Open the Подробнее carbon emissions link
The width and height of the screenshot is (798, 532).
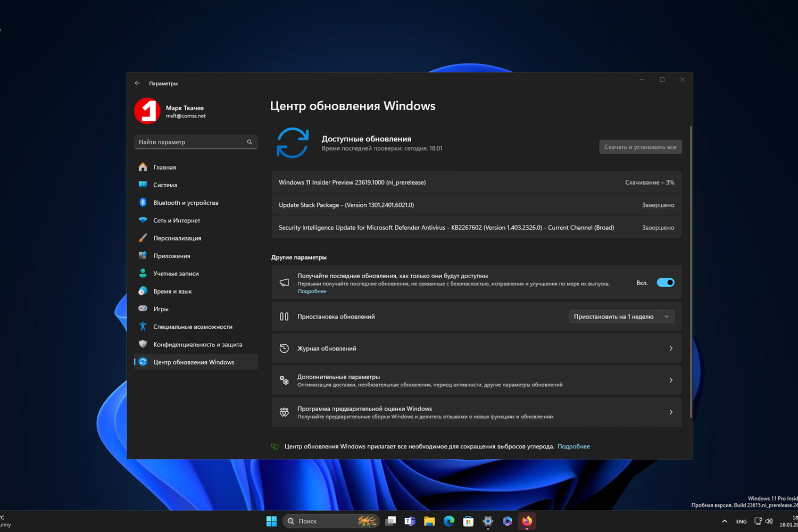point(573,446)
